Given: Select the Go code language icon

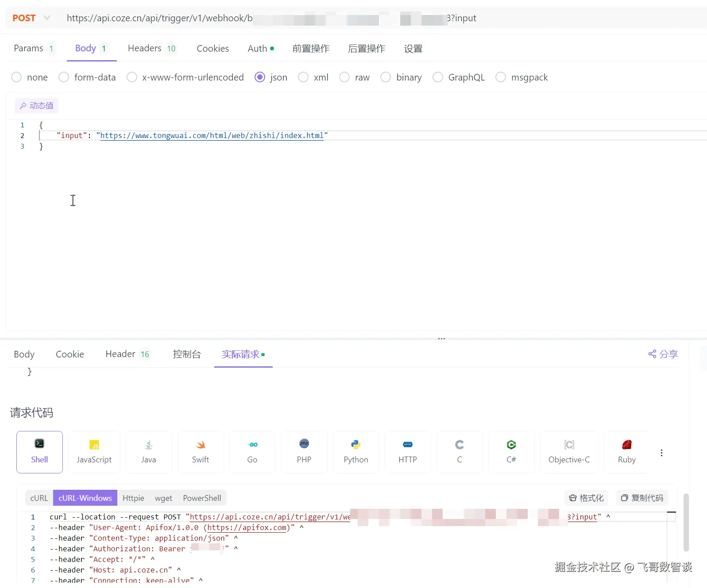Looking at the screenshot, I should pos(252,452).
